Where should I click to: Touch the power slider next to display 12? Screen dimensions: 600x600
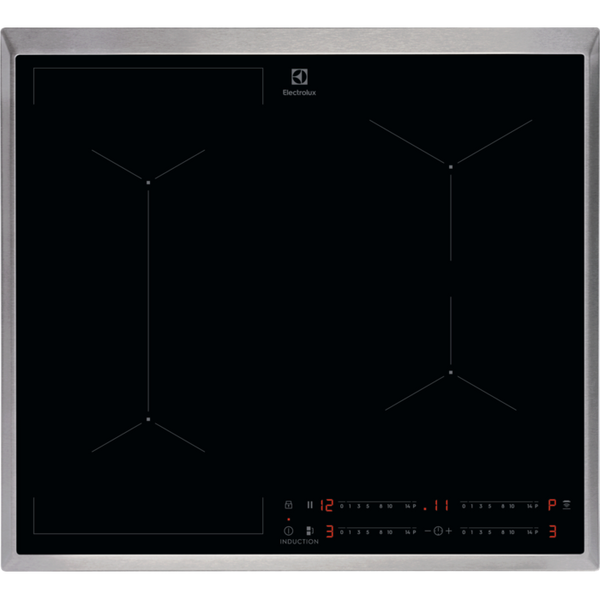(378, 504)
